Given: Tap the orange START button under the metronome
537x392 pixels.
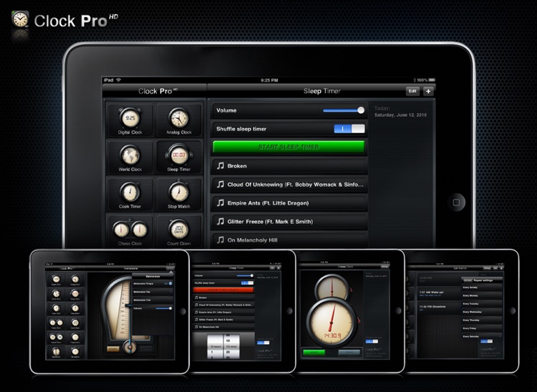Looking at the screenshot, I should [x=113, y=349].
